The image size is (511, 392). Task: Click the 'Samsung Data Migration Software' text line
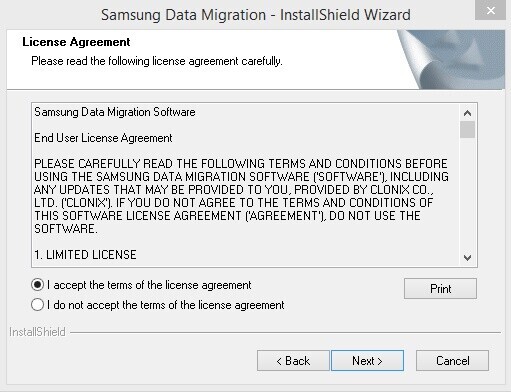pyautogui.click(x=115, y=112)
